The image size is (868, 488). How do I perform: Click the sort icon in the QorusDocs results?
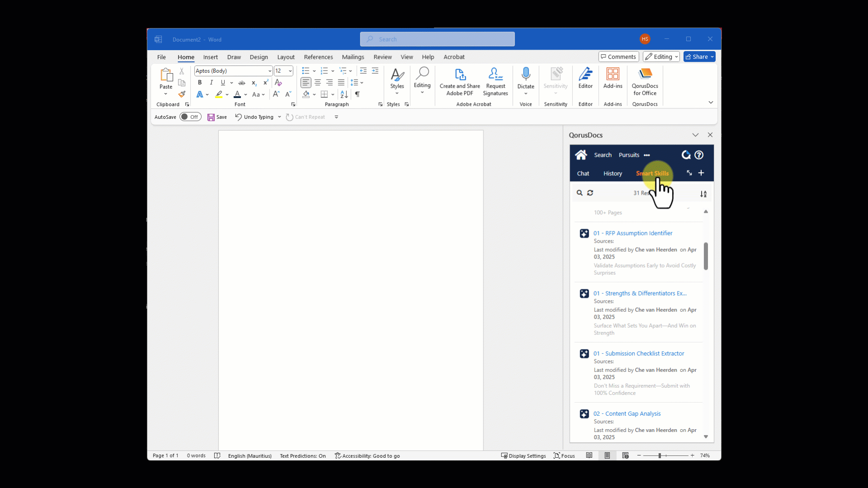[x=703, y=194]
